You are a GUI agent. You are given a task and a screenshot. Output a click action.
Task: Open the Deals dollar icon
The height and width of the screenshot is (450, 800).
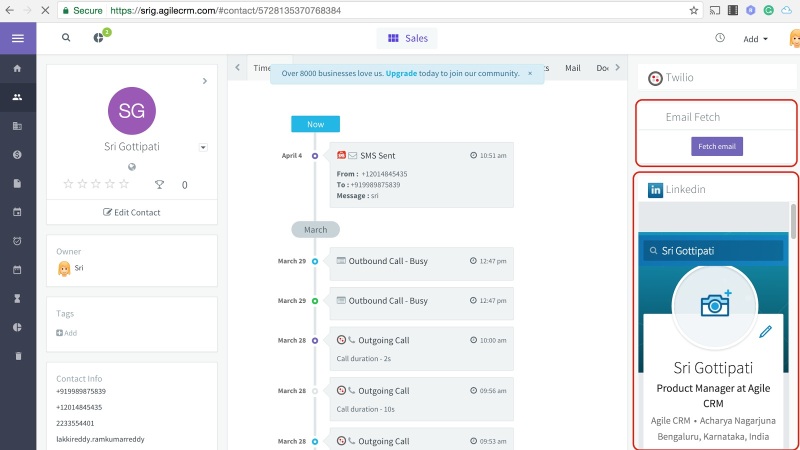click(17, 155)
